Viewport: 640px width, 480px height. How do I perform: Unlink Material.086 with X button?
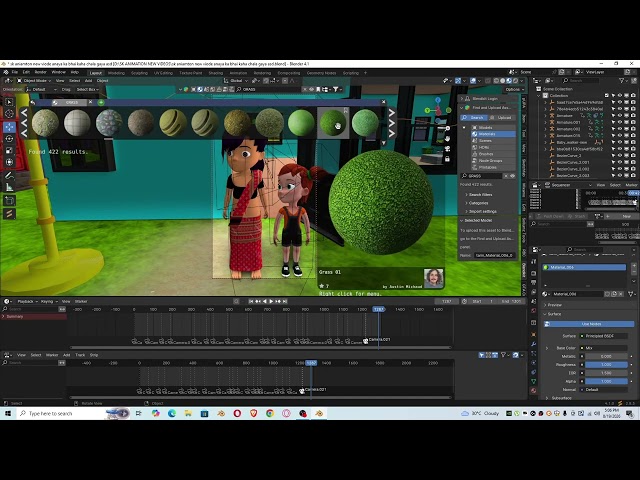[x=622, y=294]
